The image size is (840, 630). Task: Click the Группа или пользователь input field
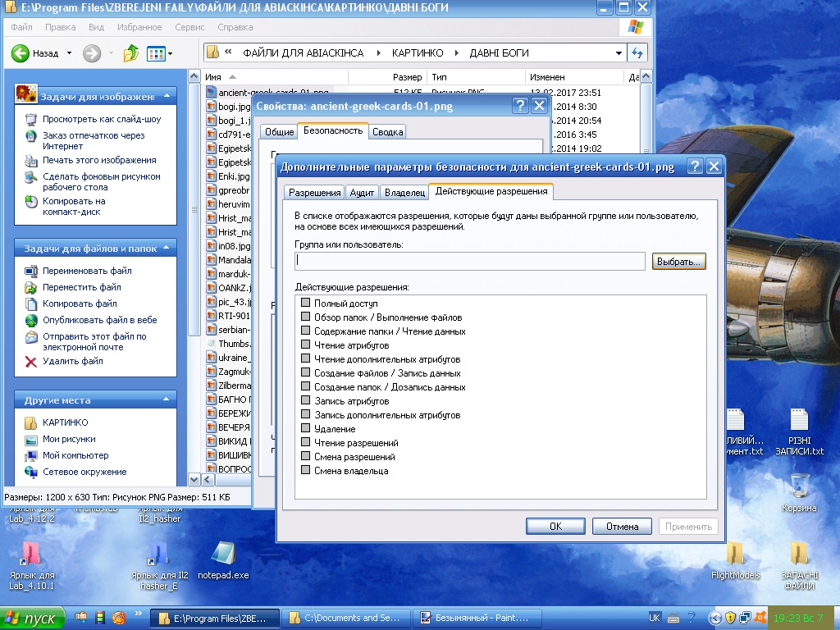[470, 261]
